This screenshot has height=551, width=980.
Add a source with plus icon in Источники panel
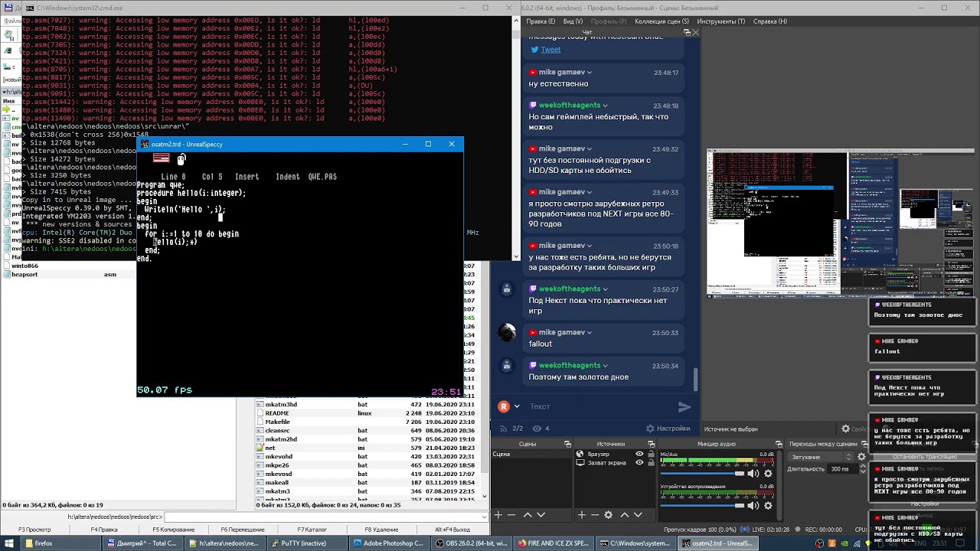click(x=581, y=515)
